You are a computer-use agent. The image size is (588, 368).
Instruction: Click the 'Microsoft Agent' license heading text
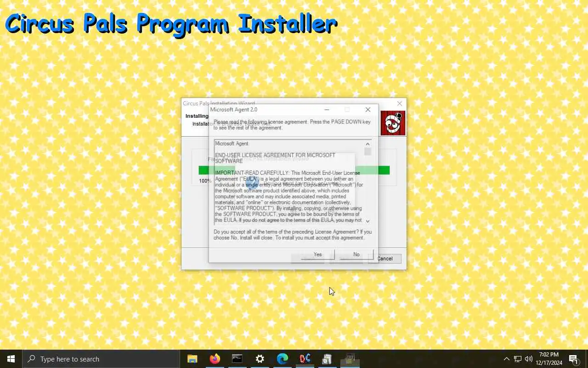(x=232, y=144)
